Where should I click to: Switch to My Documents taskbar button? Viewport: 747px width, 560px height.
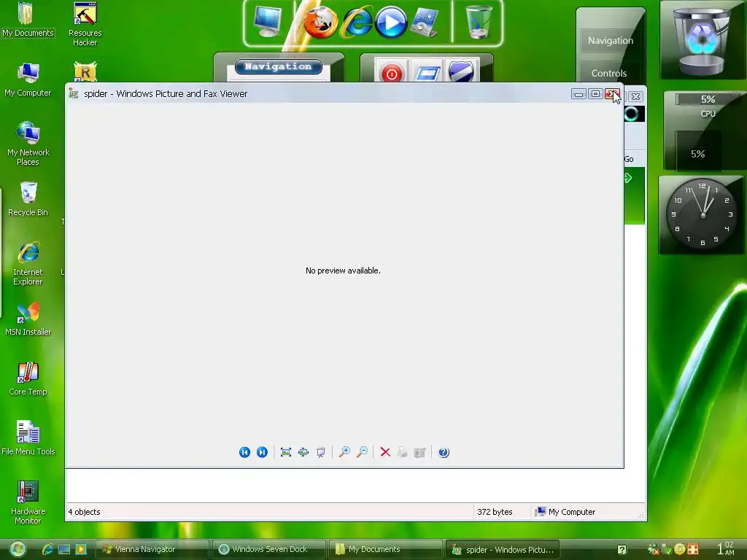pyautogui.click(x=386, y=549)
